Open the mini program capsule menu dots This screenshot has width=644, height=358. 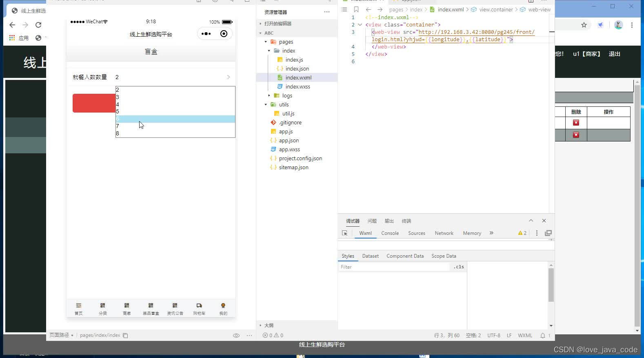click(206, 34)
